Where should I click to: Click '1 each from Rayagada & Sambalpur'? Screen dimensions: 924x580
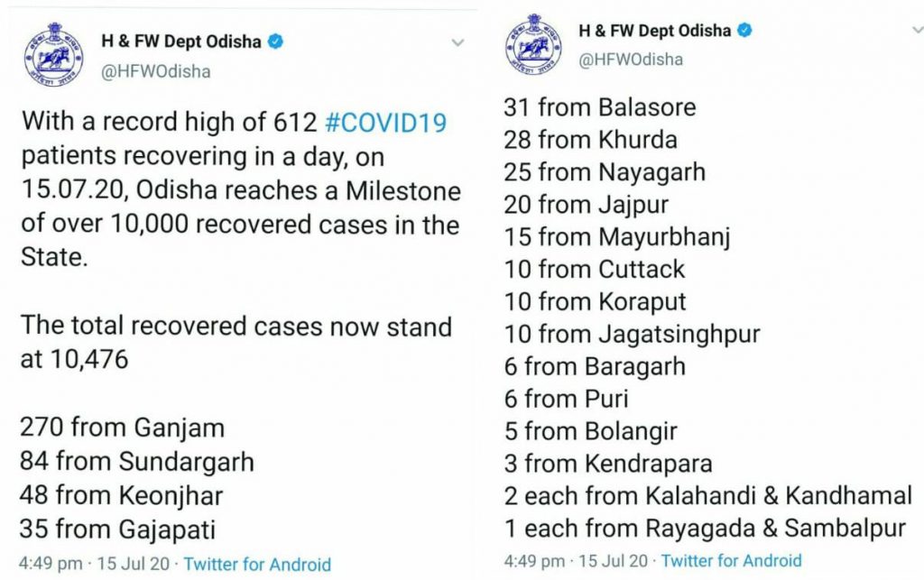click(705, 529)
